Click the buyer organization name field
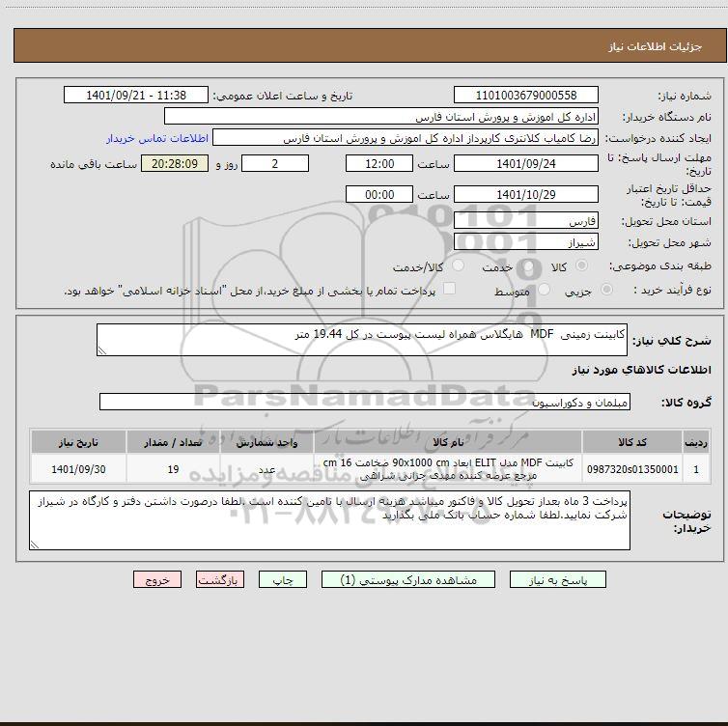 pos(381,117)
